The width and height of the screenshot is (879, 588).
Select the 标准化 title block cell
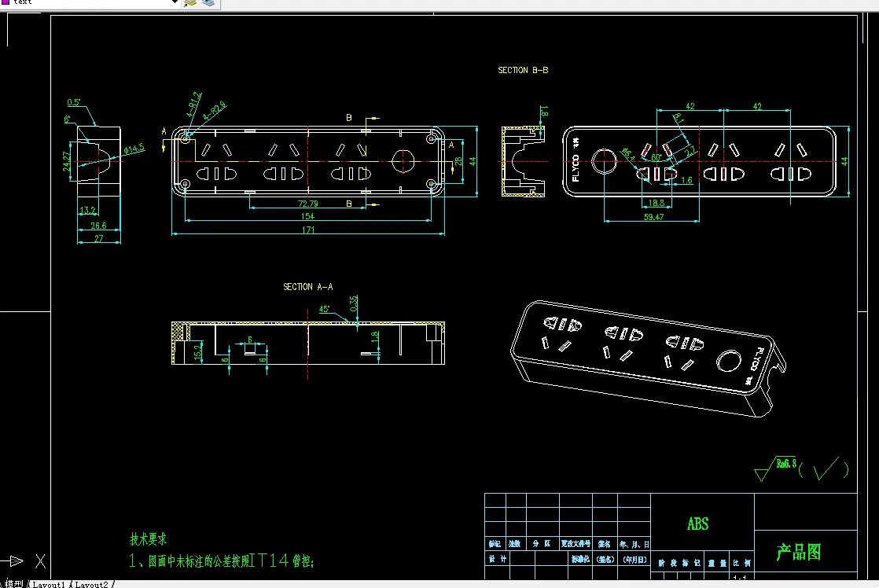pos(580,559)
